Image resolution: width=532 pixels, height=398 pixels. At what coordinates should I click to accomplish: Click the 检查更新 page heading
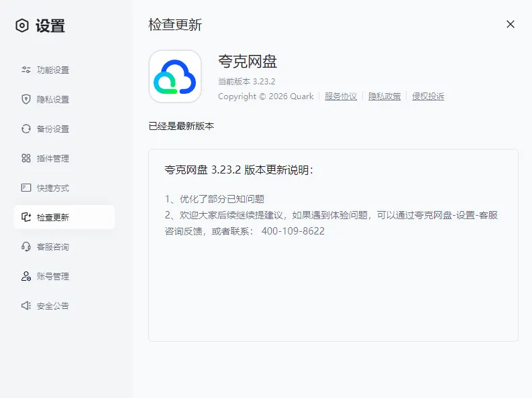click(175, 25)
